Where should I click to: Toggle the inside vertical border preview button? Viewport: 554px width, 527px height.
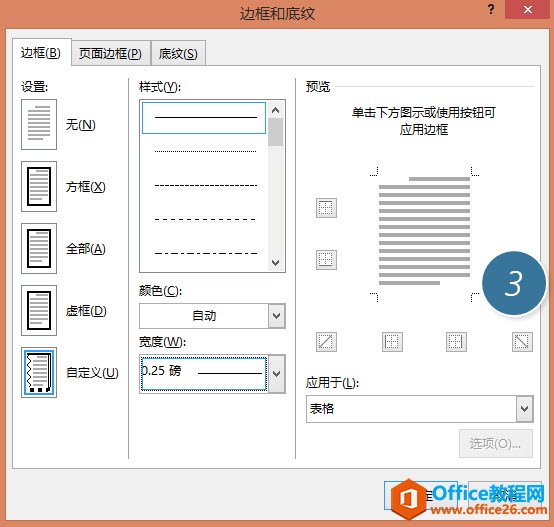point(392,342)
